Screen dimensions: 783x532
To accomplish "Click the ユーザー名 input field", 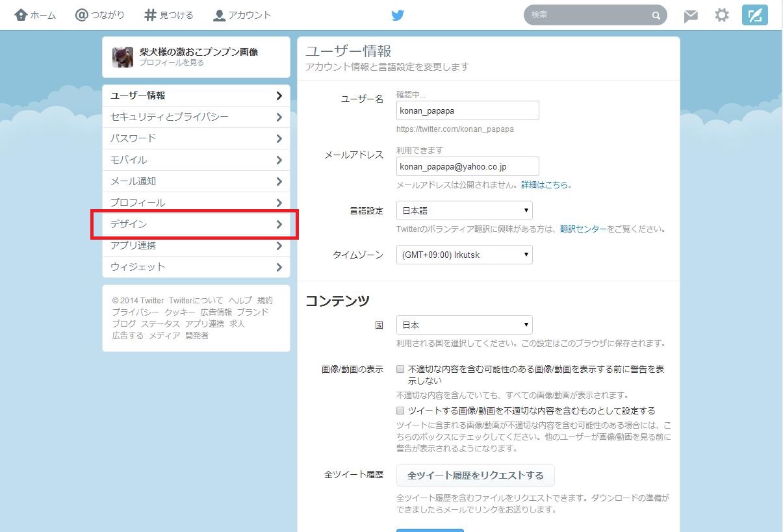I will coord(468,110).
